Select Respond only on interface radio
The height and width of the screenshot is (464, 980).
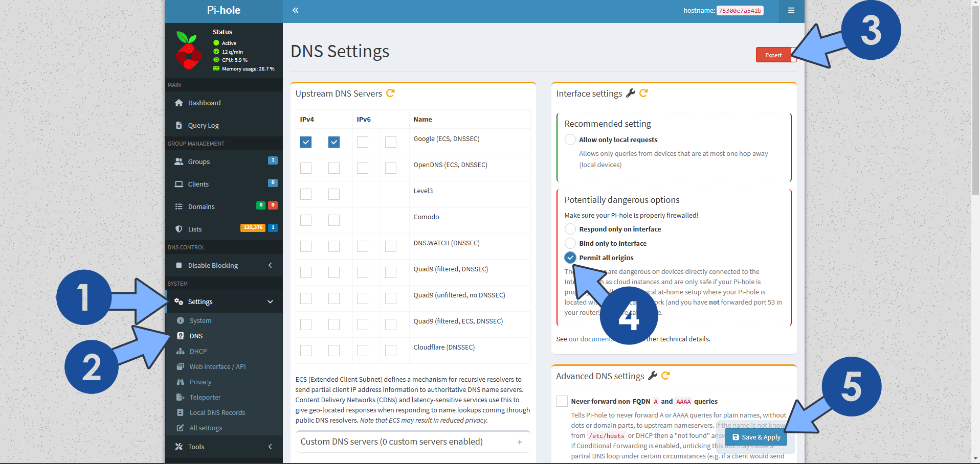click(x=570, y=229)
